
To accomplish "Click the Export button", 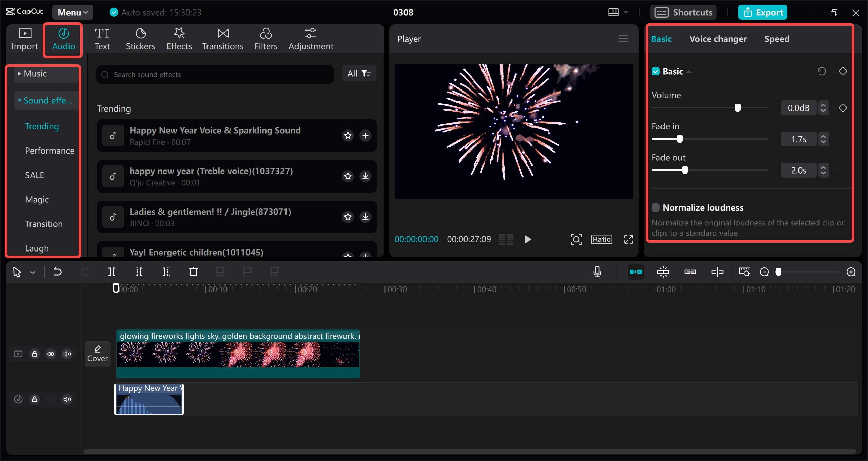I will tap(763, 12).
